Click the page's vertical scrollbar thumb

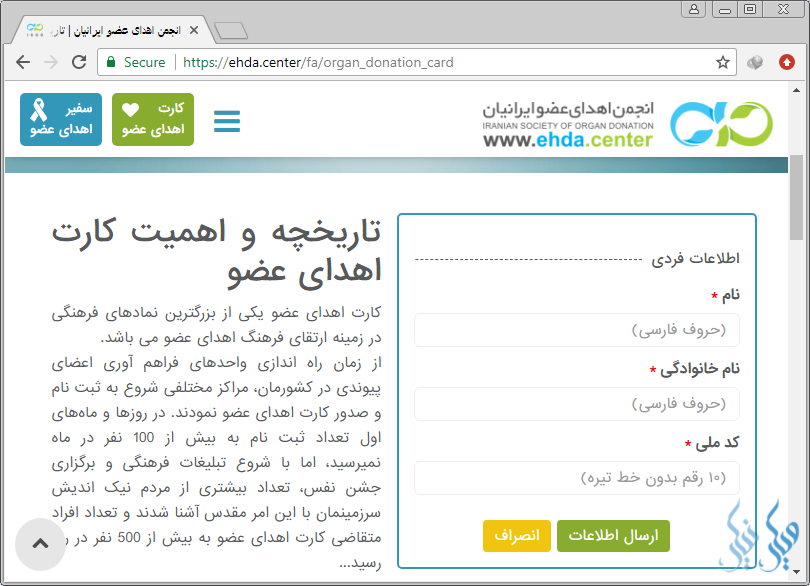click(796, 198)
